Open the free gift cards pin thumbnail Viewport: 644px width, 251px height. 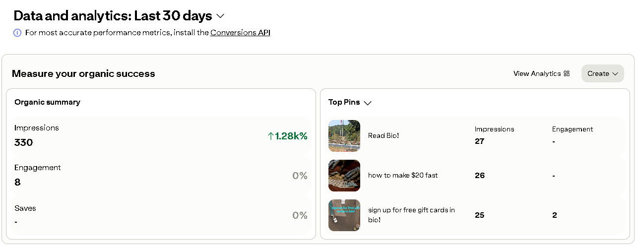click(344, 215)
